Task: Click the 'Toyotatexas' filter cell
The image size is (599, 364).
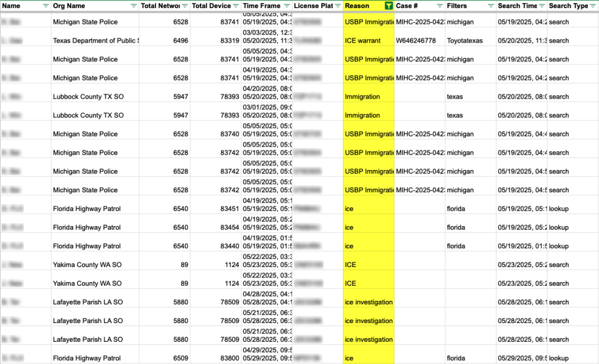Action: tap(471, 37)
